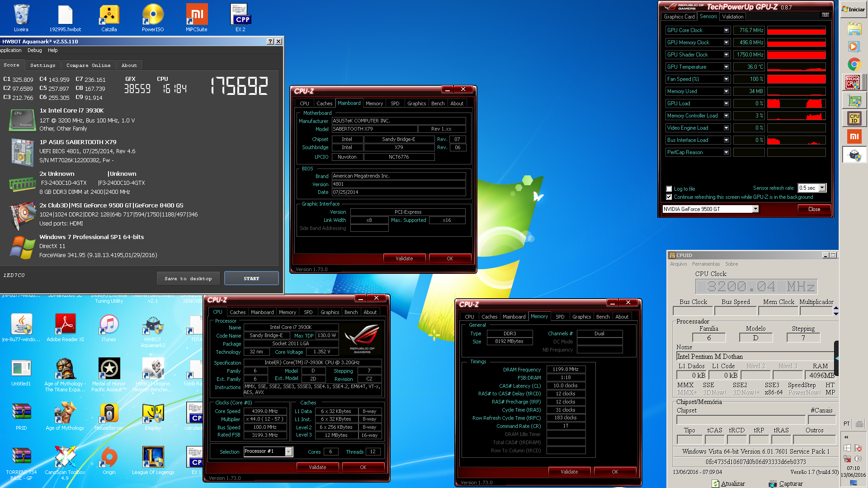Open GPU Temperature sensor dropdown

point(726,67)
